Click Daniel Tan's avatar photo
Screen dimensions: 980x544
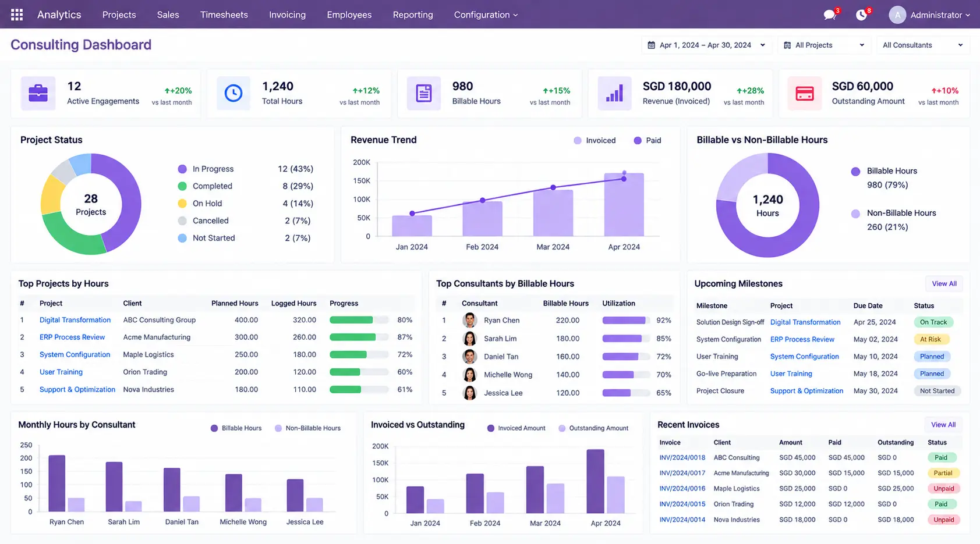[470, 356]
